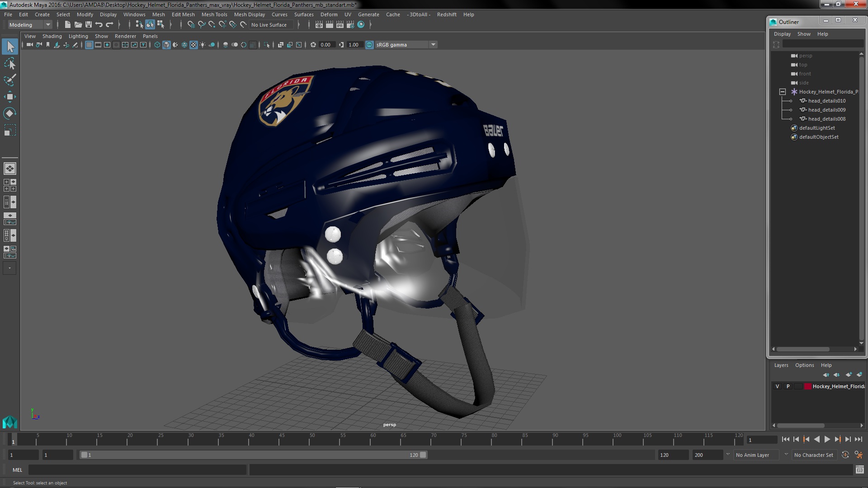Activate the Move tool
Image resolution: width=868 pixels, height=488 pixels.
pos(10,96)
